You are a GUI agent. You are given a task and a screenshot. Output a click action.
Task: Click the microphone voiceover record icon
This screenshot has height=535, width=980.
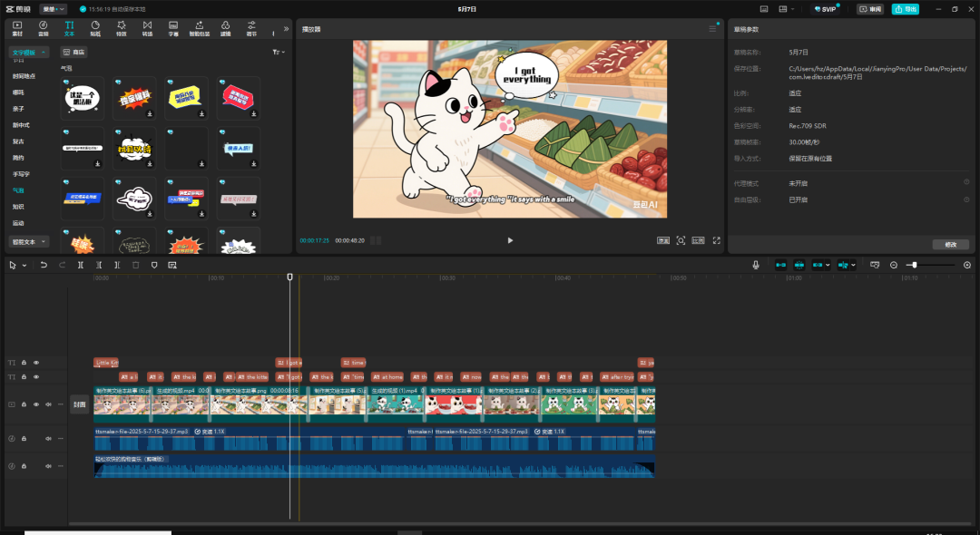point(755,265)
